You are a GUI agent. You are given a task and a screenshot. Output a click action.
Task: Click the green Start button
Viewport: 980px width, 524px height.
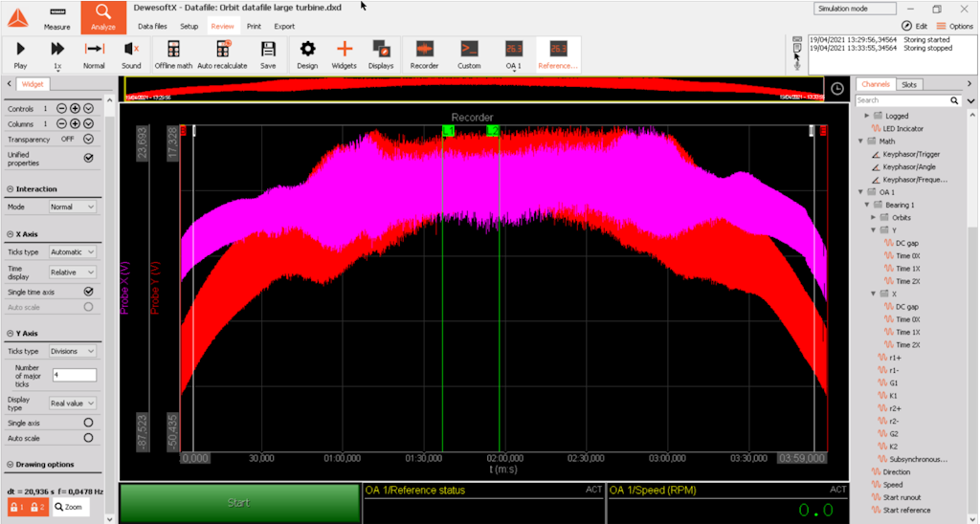238,503
